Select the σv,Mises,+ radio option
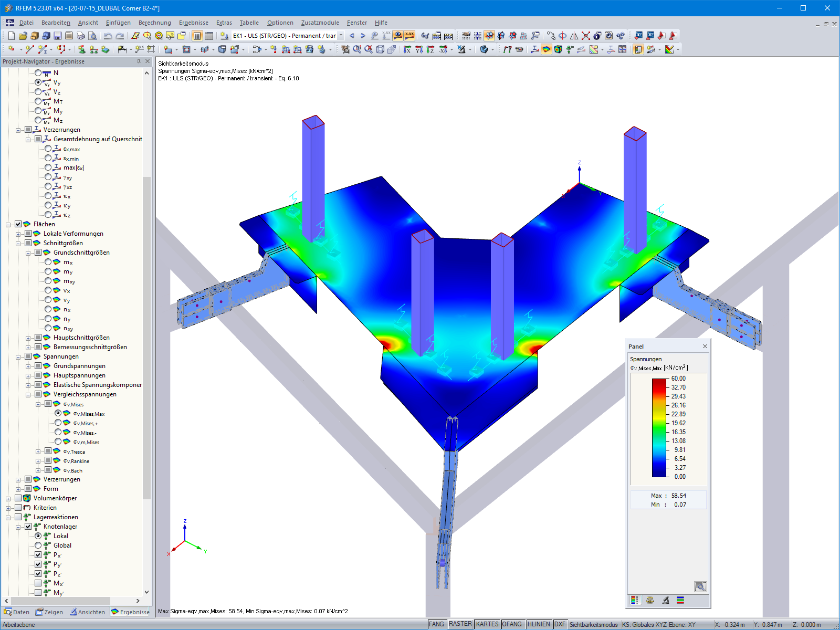The image size is (840, 630). coord(58,423)
